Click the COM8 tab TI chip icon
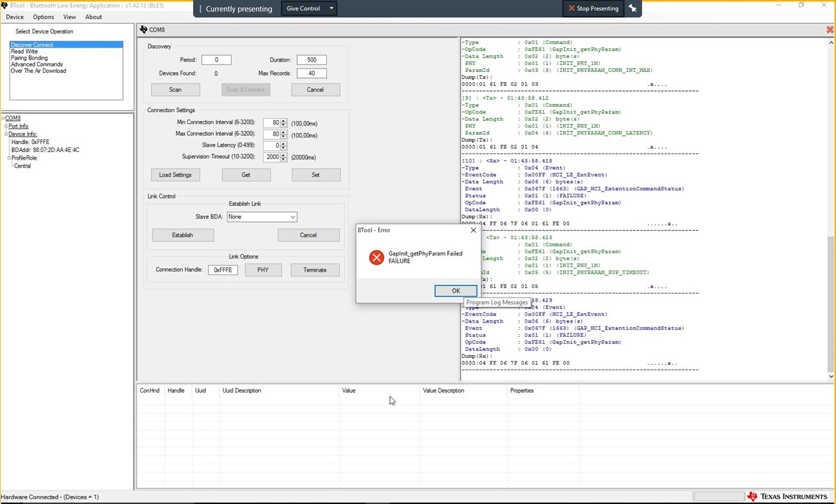This screenshot has height=504, width=836. point(143,30)
